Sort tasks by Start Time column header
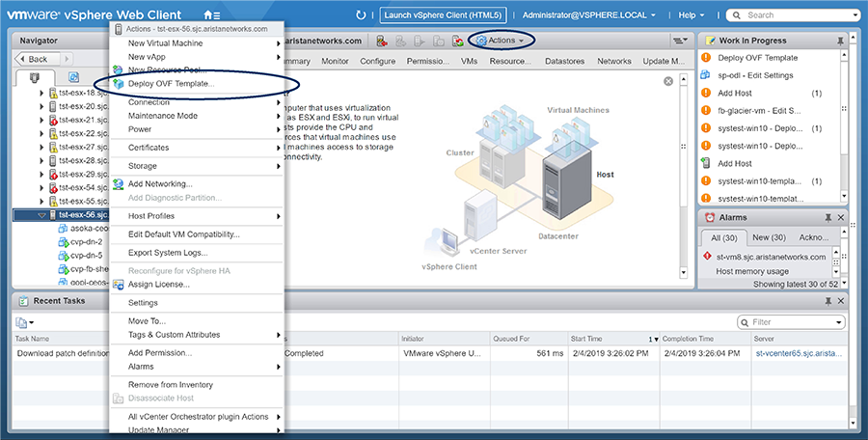 [x=614, y=339]
